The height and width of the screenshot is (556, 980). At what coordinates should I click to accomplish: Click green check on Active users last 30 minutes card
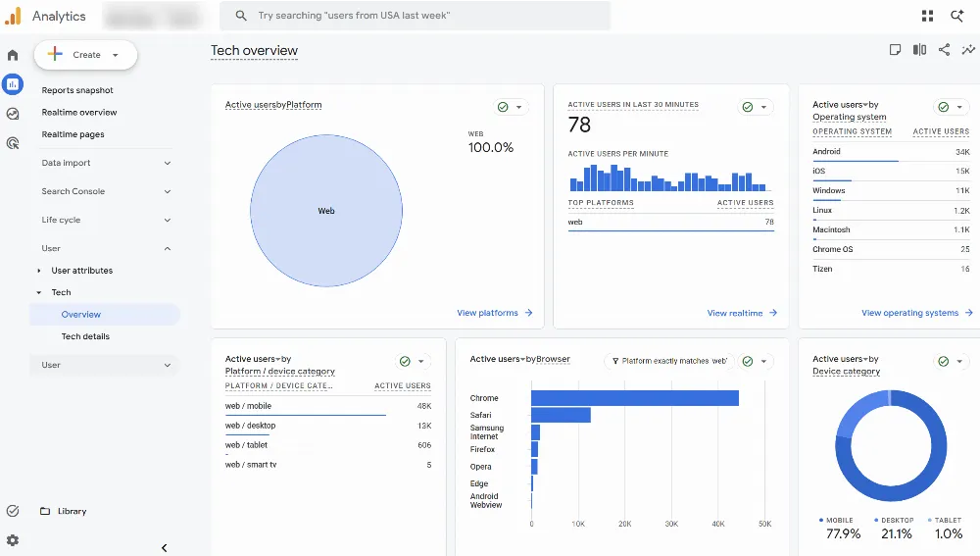(x=748, y=107)
